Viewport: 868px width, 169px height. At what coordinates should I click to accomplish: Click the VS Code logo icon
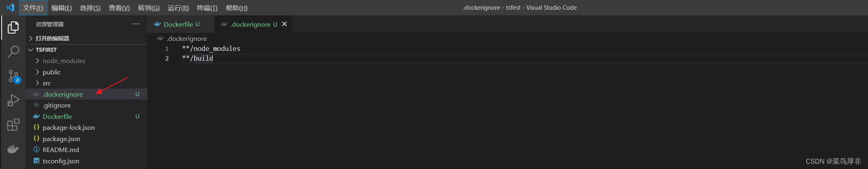(10, 8)
